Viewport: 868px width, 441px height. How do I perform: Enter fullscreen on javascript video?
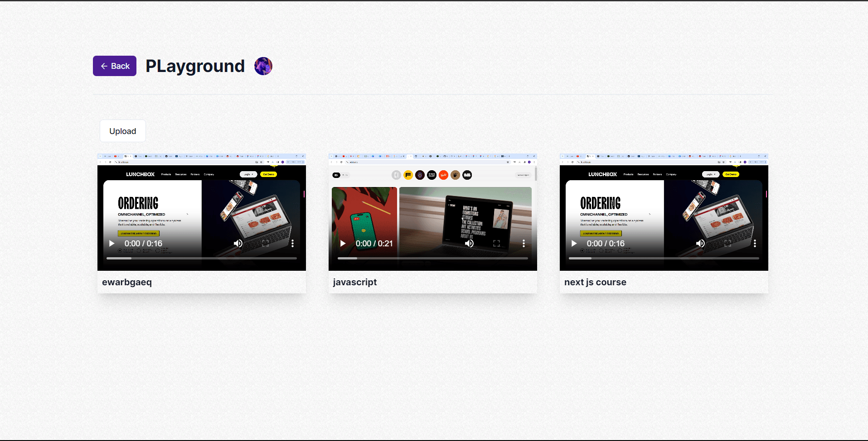(x=497, y=244)
